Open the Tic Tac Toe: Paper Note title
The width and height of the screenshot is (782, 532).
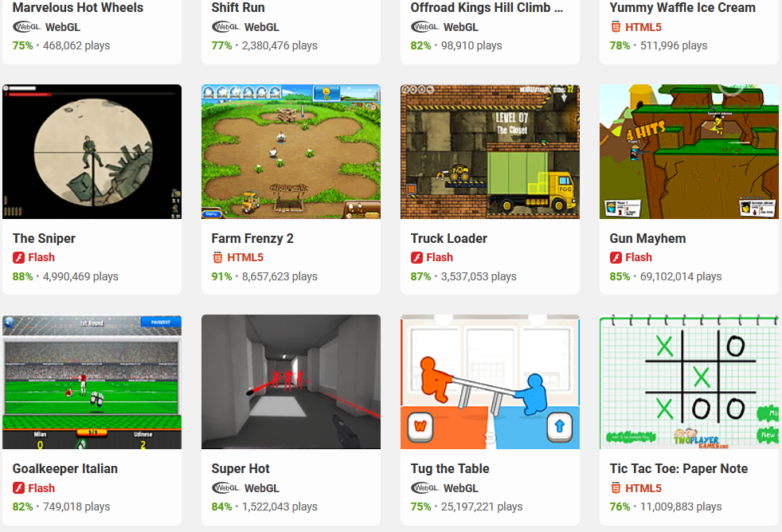tap(678, 468)
